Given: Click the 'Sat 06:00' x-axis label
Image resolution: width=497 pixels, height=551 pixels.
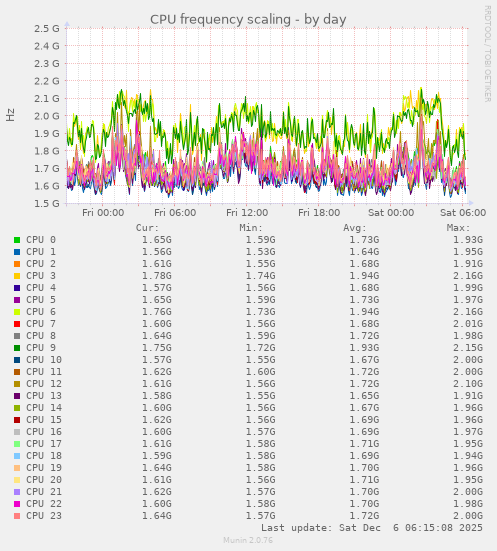Looking at the screenshot, I should pos(463,213).
